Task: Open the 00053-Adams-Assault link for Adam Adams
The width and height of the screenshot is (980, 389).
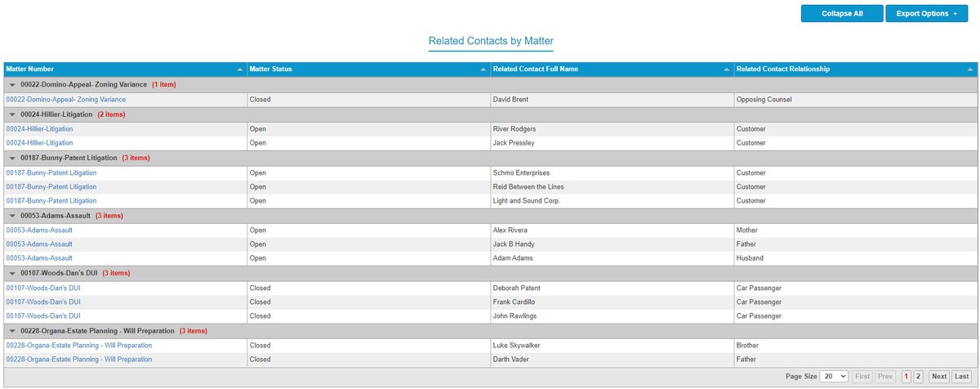Action: (x=39, y=258)
